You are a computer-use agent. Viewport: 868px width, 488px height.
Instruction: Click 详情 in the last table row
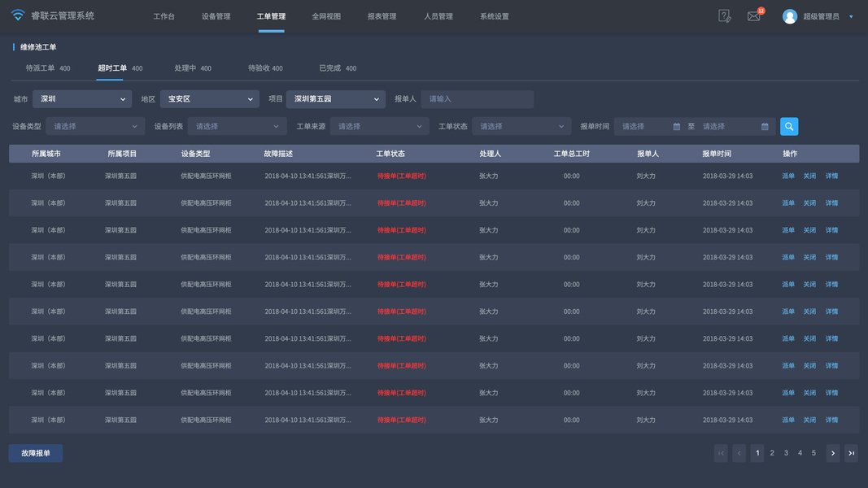(x=831, y=420)
